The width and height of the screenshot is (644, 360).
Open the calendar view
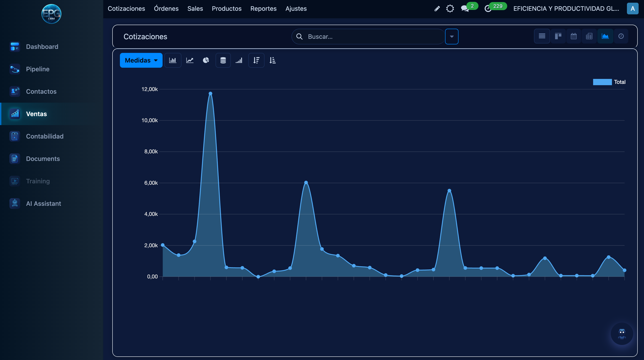573,37
